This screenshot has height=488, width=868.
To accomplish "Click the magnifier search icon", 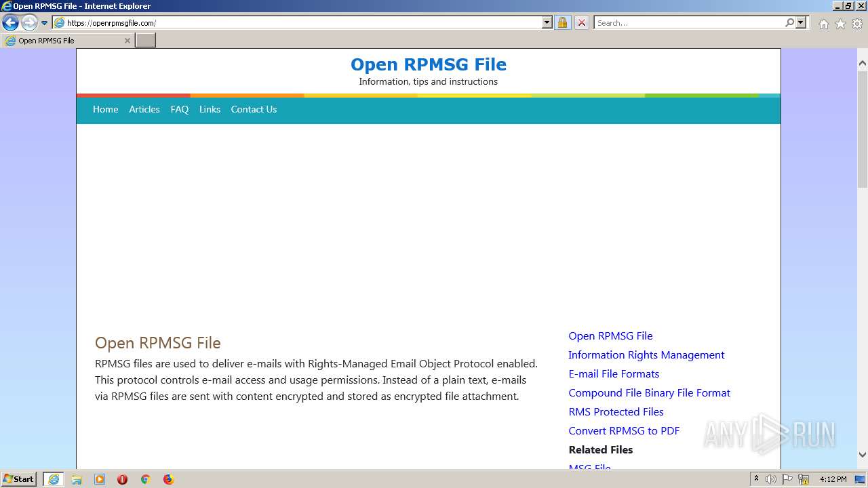I will (789, 22).
